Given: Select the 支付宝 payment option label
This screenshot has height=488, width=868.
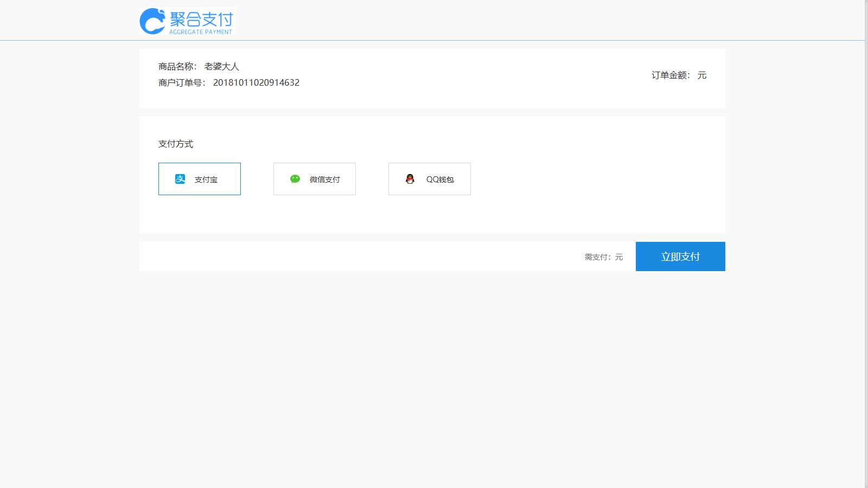Looking at the screenshot, I should [x=206, y=179].
